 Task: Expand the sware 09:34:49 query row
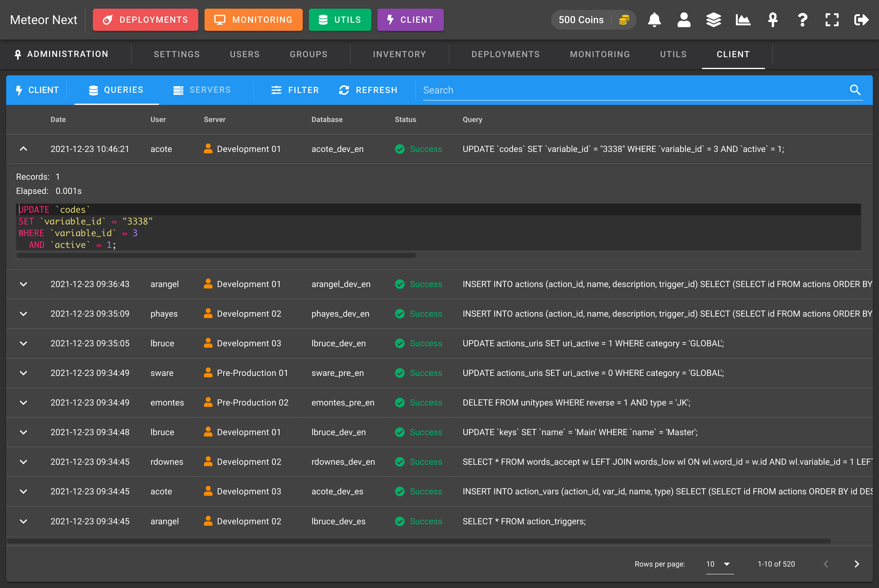[23, 373]
